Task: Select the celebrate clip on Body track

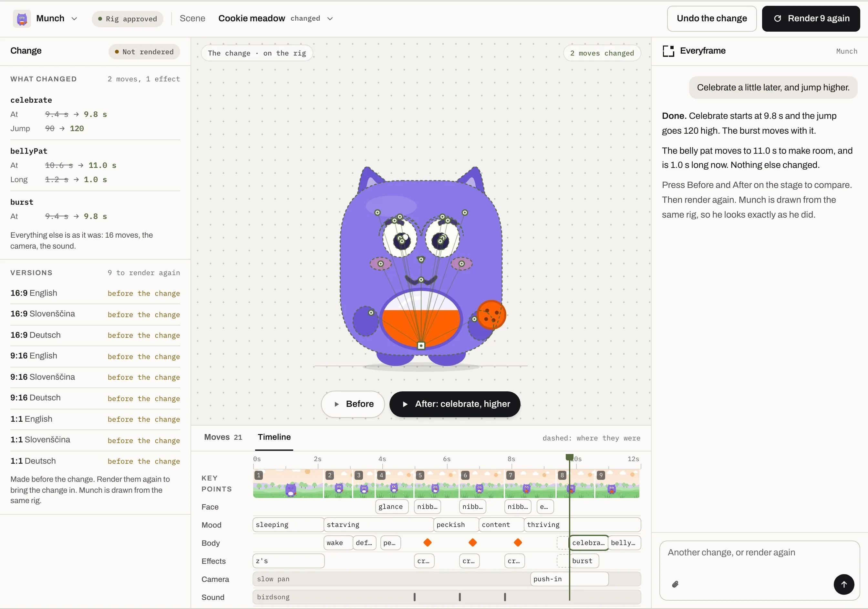Action: [x=589, y=543]
